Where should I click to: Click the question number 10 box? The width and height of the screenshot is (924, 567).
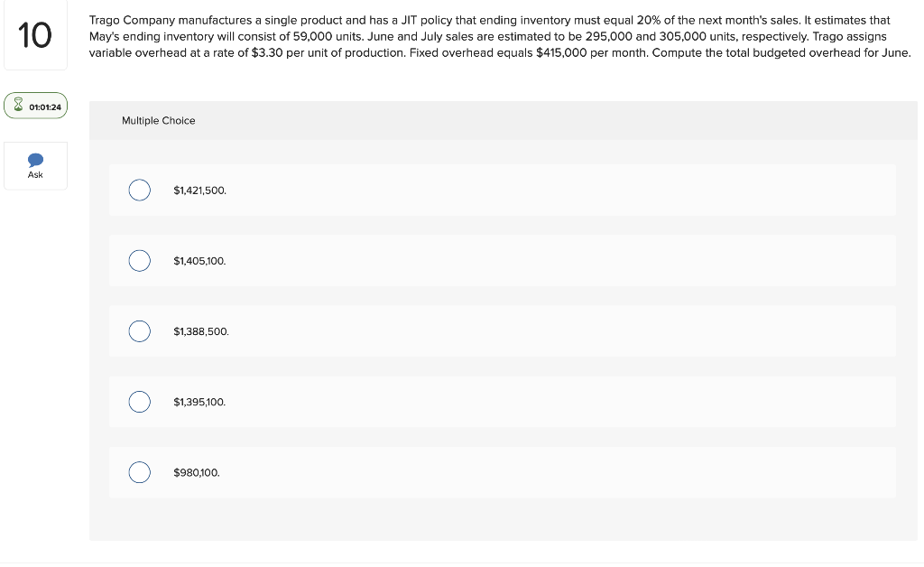35,34
